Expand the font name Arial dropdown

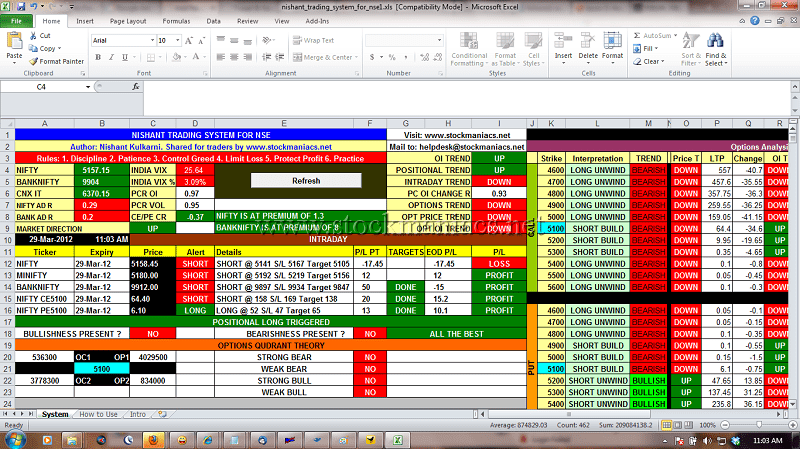[152, 40]
